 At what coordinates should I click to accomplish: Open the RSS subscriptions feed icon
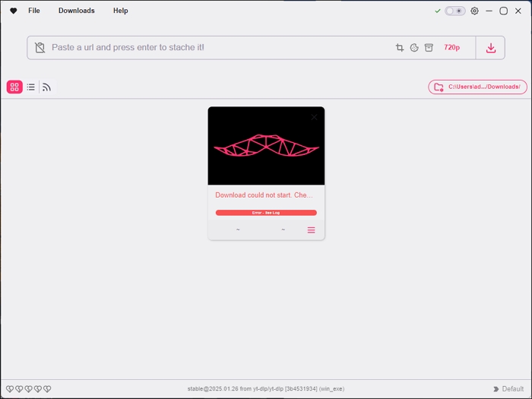(46, 87)
